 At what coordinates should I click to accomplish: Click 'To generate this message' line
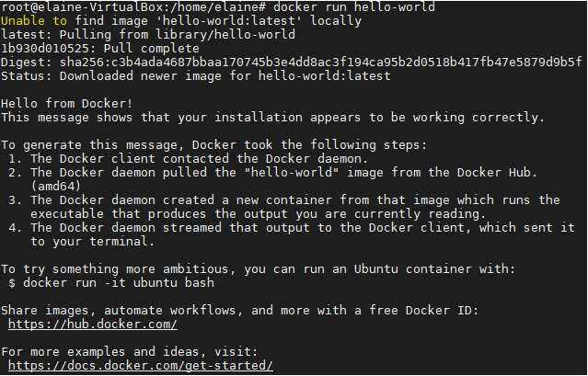coord(213,145)
